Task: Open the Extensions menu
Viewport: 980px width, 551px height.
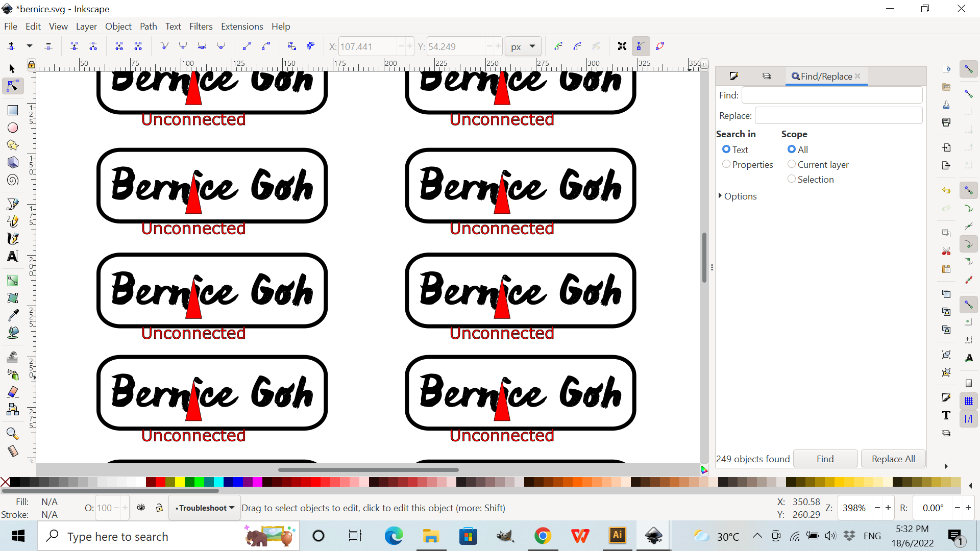Action: pos(242,27)
